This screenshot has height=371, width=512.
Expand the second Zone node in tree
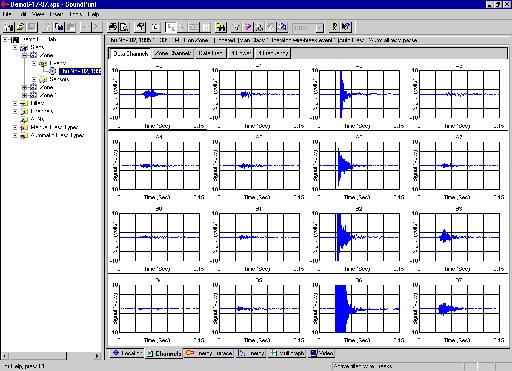(24, 87)
